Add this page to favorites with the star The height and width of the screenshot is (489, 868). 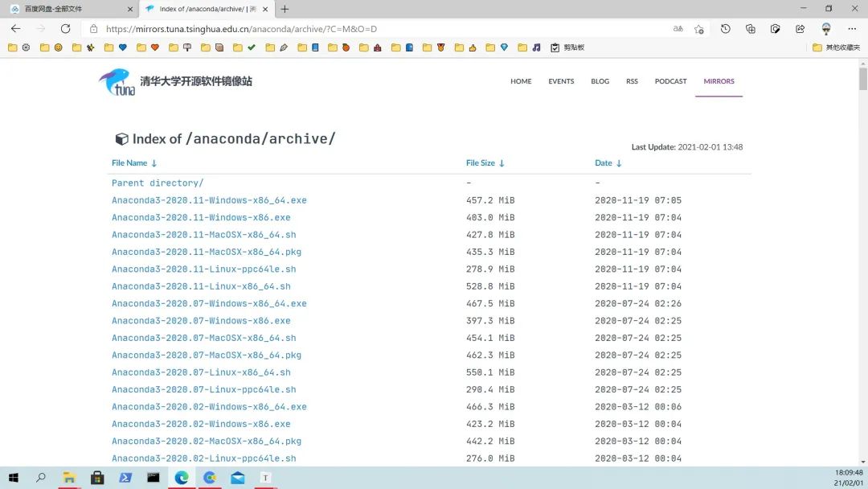pyautogui.click(x=699, y=29)
